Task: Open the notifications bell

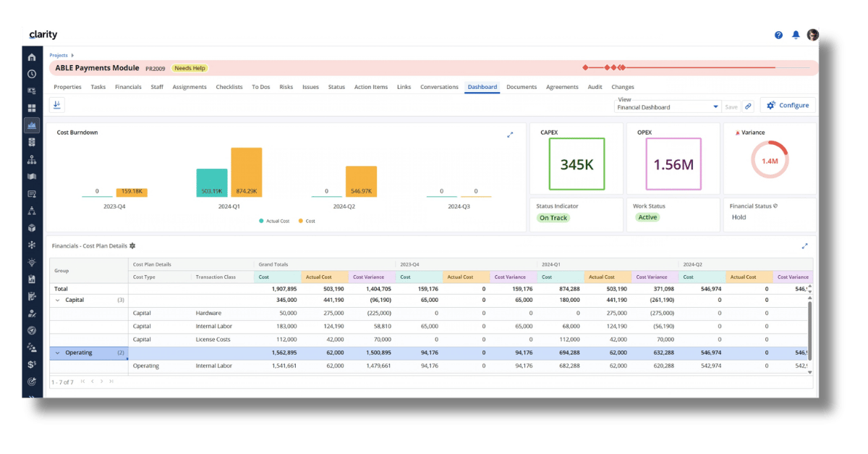Action: (x=796, y=34)
